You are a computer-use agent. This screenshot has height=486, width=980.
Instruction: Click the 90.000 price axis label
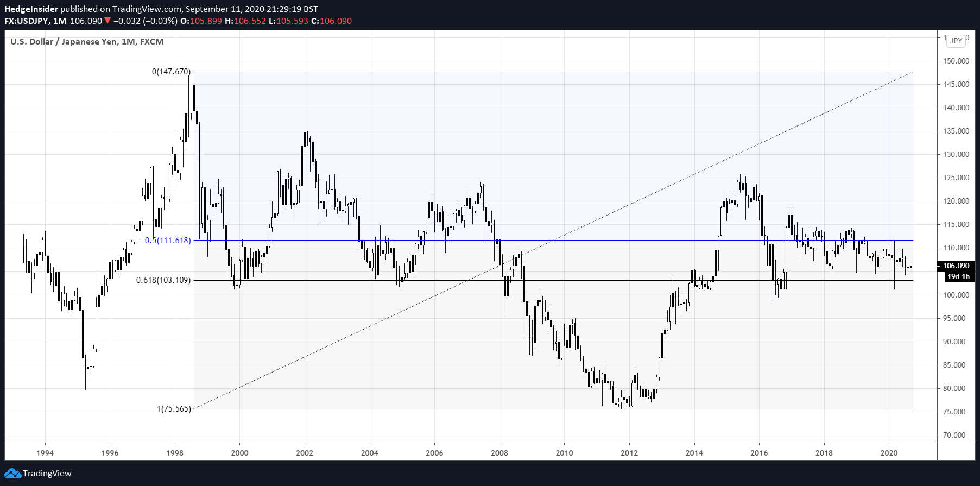click(x=954, y=342)
